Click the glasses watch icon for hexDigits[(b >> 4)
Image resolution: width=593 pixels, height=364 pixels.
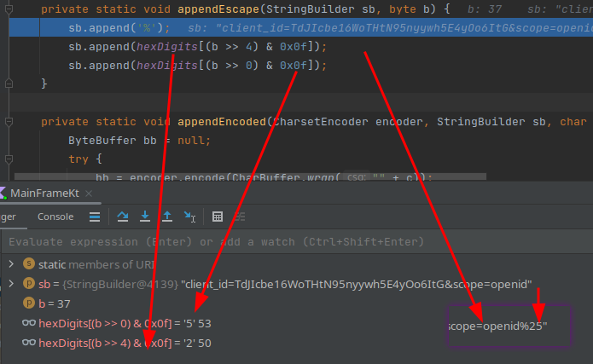[x=28, y=343]
